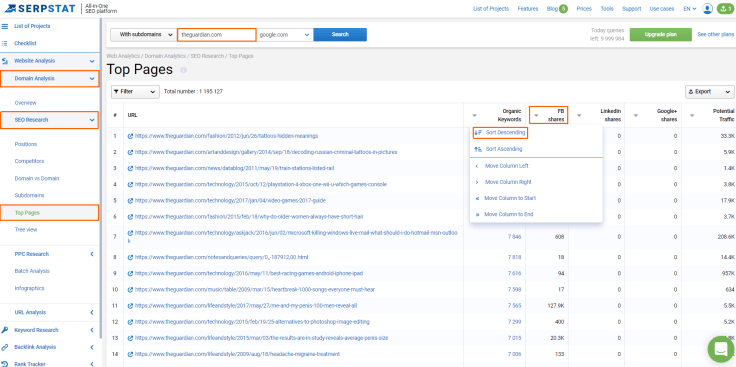Open the Positions sidebar item
The image size is (736, 367).
pos(26,145)
